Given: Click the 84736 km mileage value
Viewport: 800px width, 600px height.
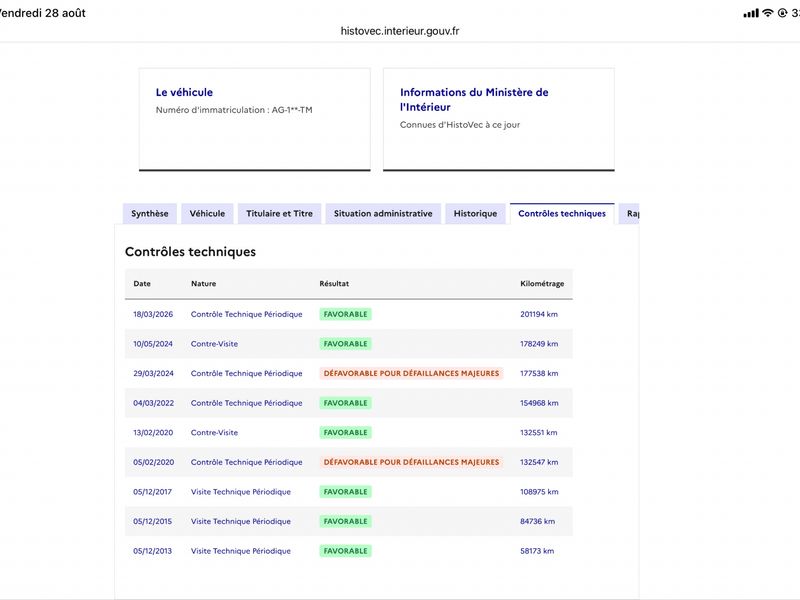Looking at the screenshot, I should [537, 521].
